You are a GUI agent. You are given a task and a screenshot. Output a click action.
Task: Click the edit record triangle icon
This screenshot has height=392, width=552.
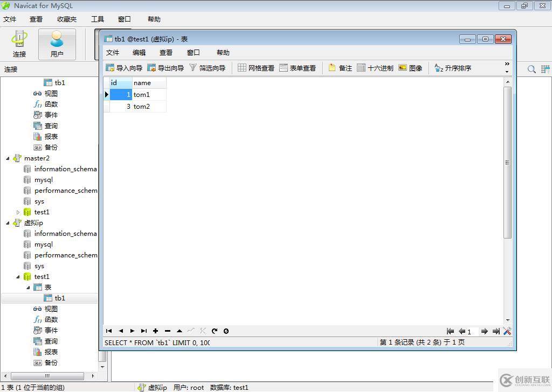[x=179, y=331]
